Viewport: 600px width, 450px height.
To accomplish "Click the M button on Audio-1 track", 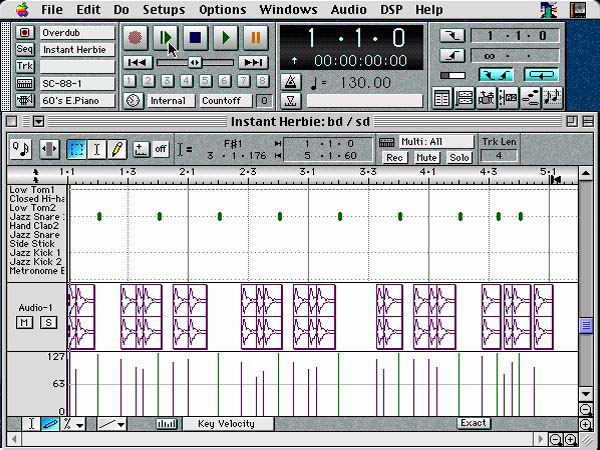I will (24, 322).
